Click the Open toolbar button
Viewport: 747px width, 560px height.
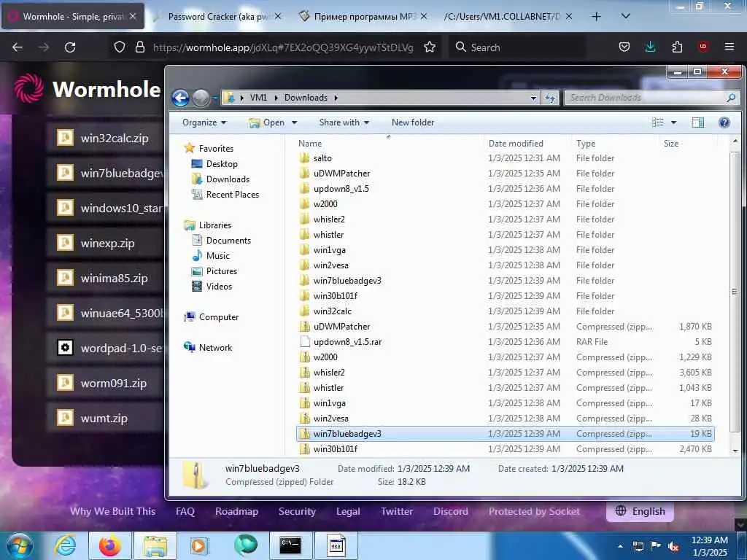point(267,122)
